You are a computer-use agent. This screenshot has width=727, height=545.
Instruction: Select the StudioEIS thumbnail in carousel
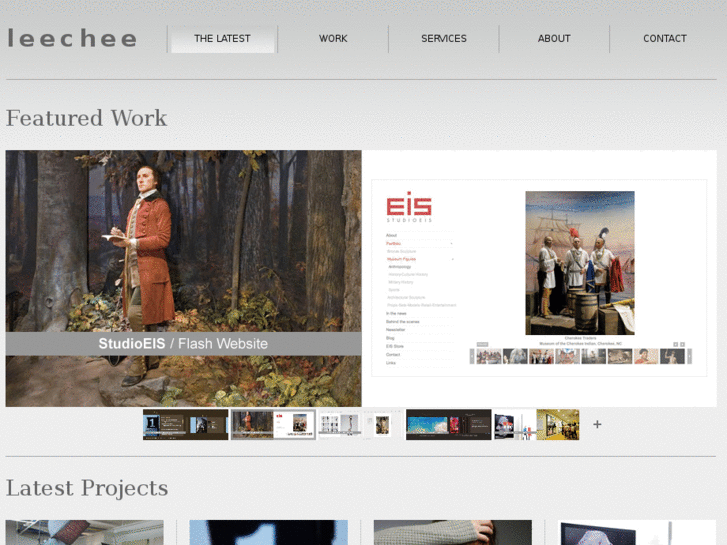point(273,424)
